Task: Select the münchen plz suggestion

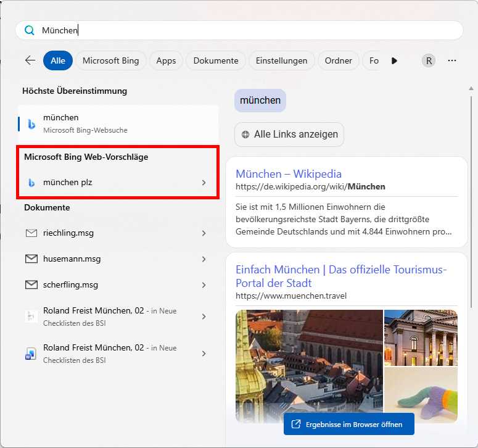Action: pyautogui.click(x=118, y=183)
